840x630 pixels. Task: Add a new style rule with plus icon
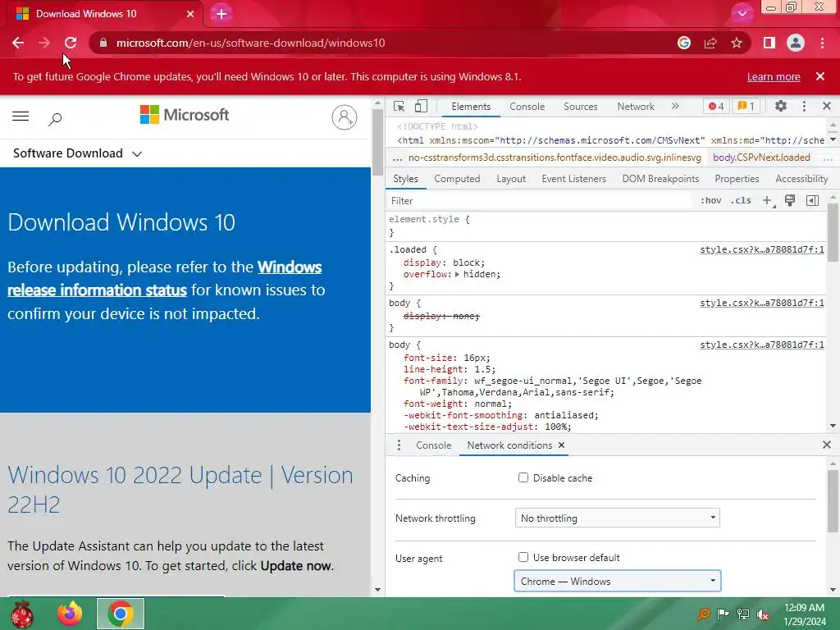(x=768, y=201)
